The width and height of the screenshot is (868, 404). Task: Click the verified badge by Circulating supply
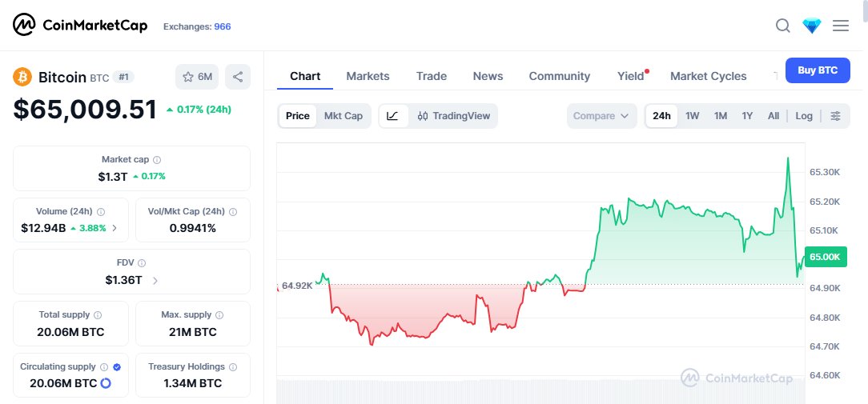click(x=117, y=367)
